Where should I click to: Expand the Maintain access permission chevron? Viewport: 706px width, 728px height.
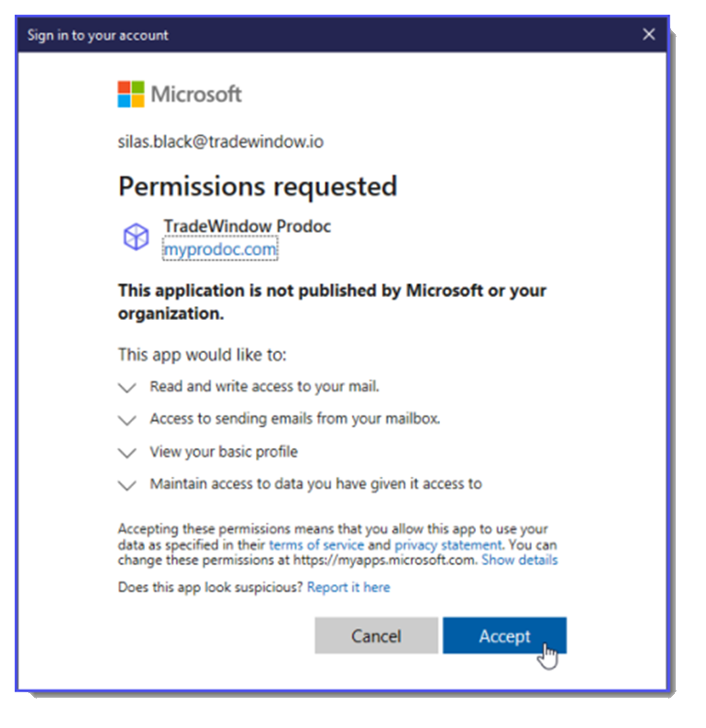pos(127,485)
